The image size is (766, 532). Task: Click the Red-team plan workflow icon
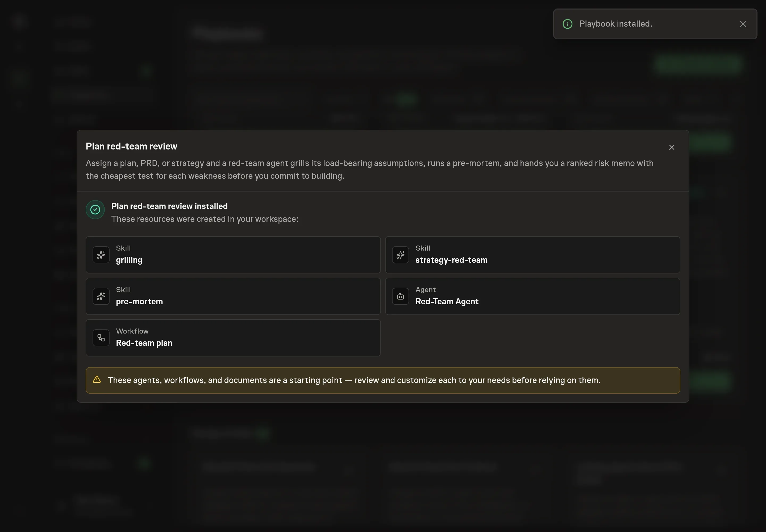[101, 338]
